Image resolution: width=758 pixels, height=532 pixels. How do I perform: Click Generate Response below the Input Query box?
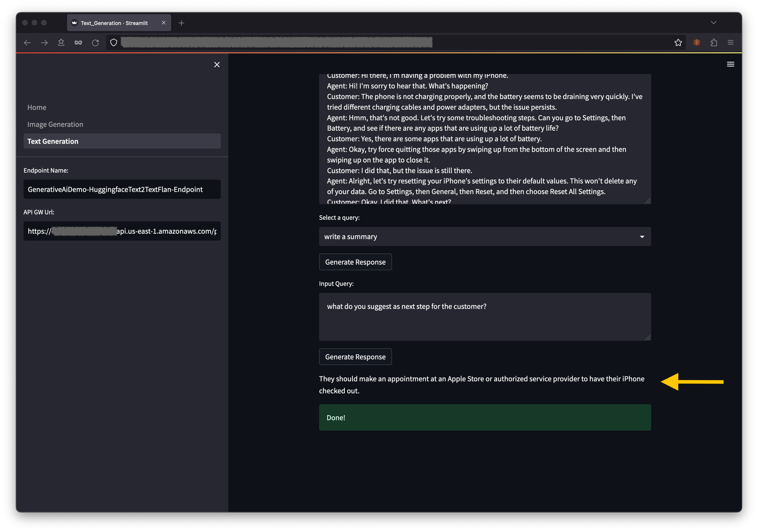coord(355,357)
